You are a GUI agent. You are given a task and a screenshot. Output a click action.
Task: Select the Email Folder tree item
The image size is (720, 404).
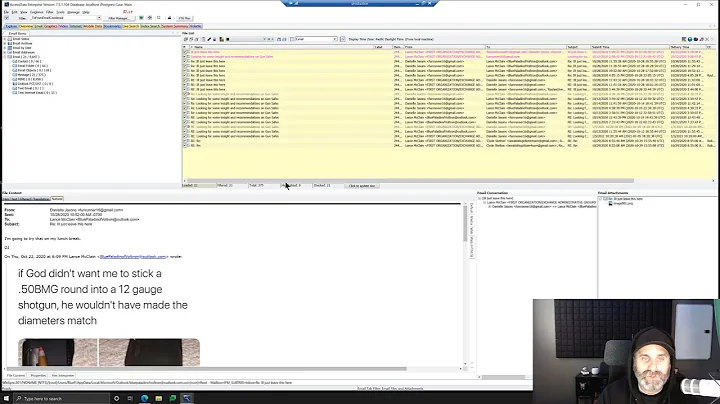point(29,66)
